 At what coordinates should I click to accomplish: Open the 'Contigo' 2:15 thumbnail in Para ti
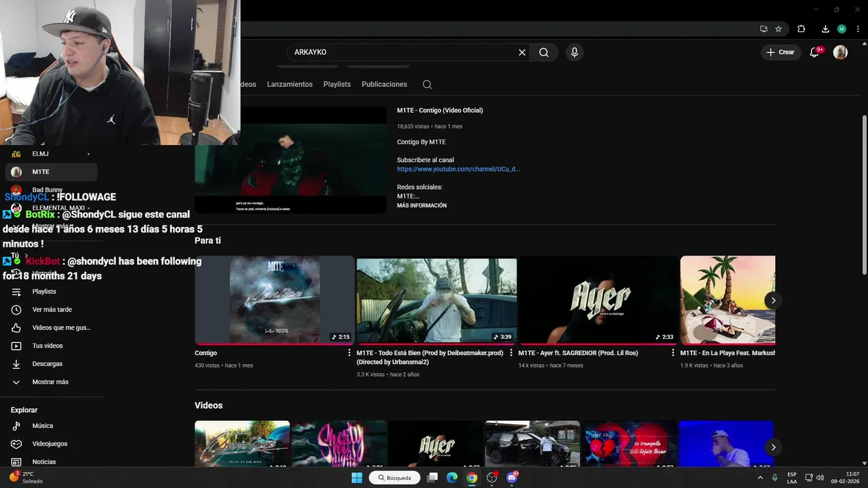coord(275,300)
